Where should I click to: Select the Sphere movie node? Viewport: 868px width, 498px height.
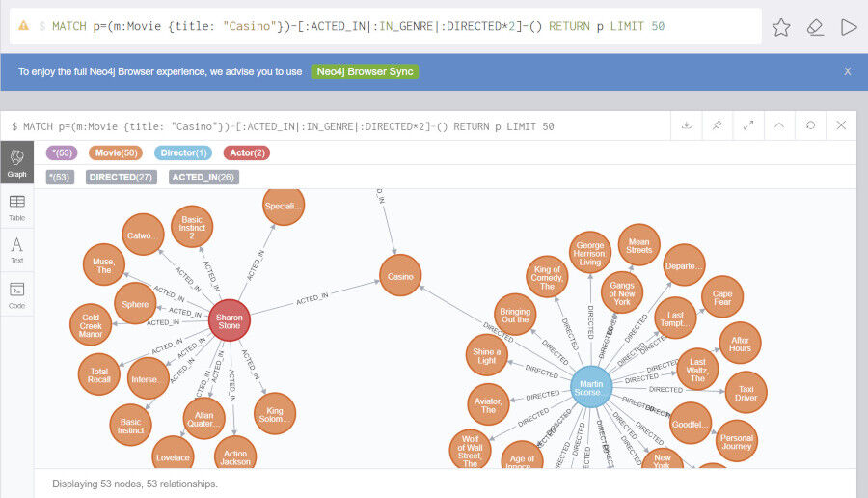click(135, 304)
